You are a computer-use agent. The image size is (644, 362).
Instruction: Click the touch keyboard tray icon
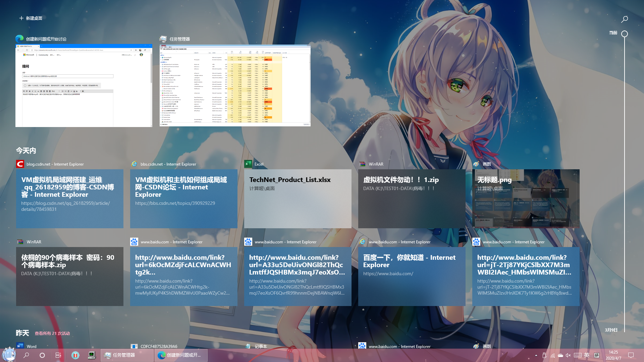[578, 355]
